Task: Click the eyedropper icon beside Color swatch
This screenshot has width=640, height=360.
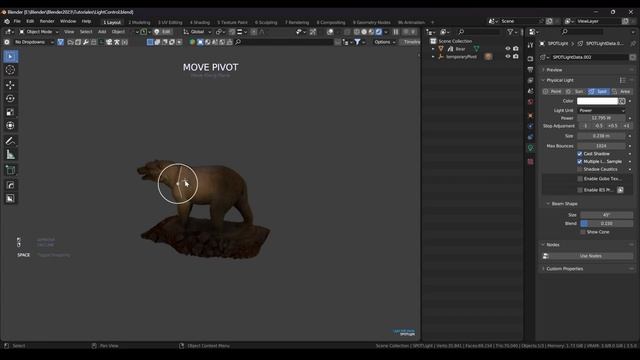Action: 622,101
